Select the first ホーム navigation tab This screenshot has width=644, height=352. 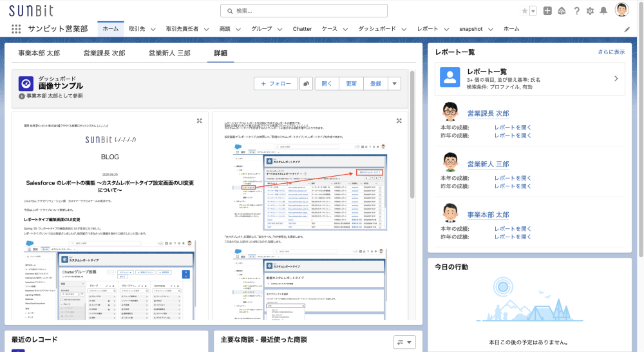point(111,29)
